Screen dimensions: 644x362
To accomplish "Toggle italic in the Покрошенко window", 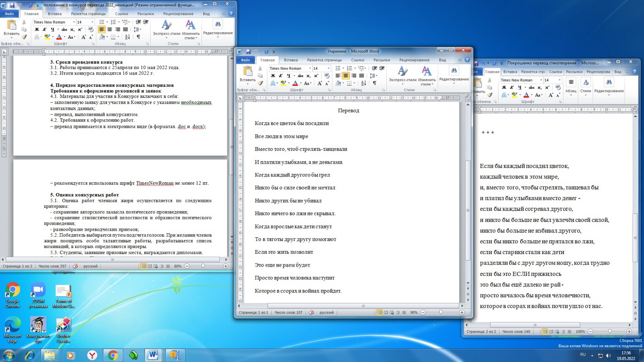I will 512,88.
